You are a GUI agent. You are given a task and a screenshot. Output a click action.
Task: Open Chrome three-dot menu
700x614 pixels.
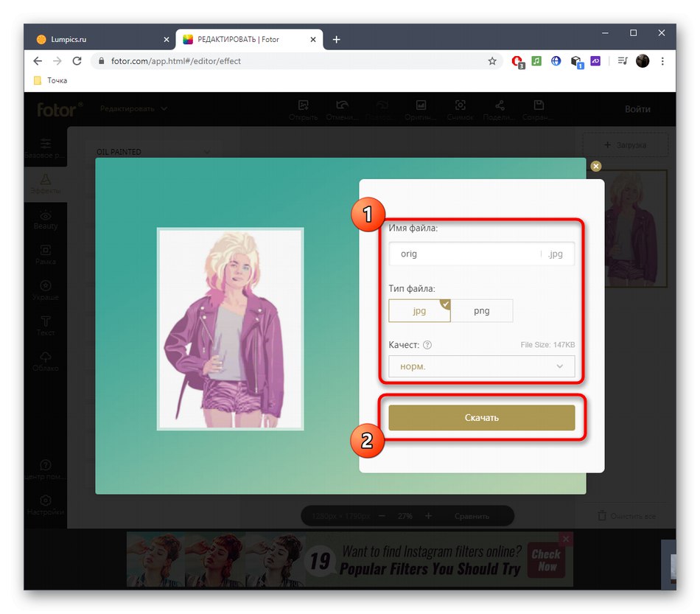pos(662,61)
